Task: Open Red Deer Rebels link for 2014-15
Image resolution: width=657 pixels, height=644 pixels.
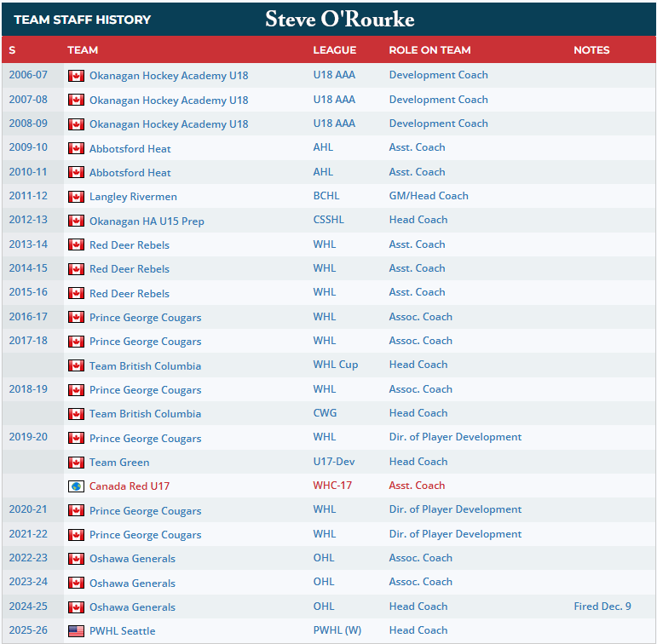Action: [130, 269]
